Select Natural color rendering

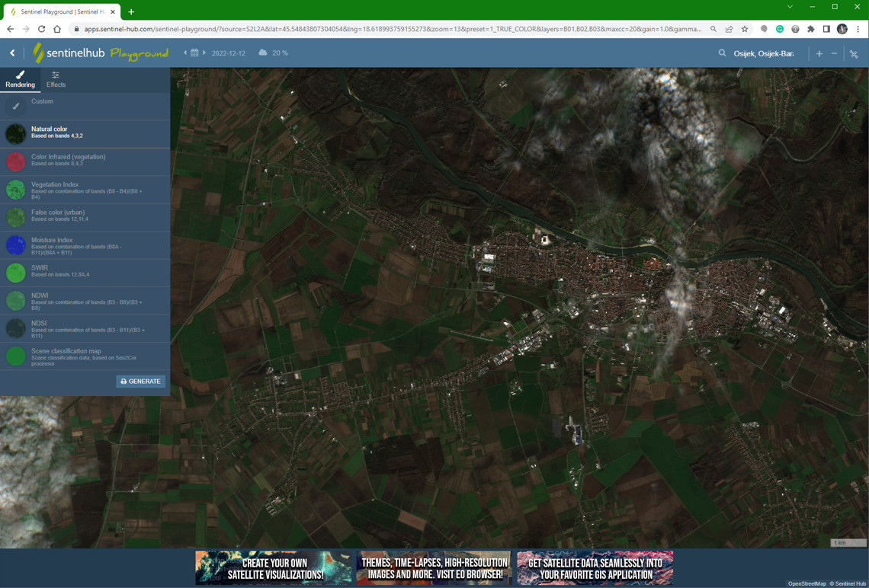coord(85,134)
